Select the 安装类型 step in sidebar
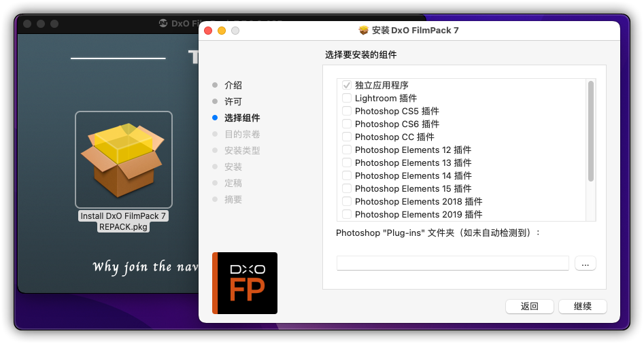644x344 pixels. pos(242,150)
